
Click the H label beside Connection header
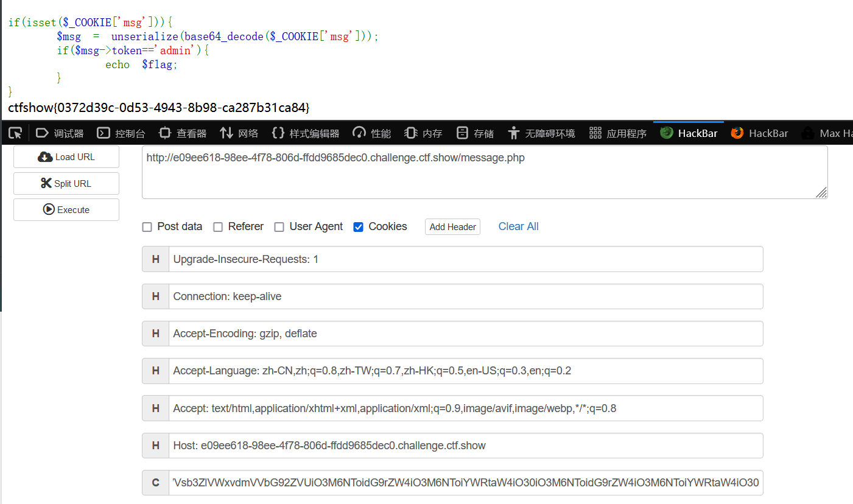click(156, 296)
